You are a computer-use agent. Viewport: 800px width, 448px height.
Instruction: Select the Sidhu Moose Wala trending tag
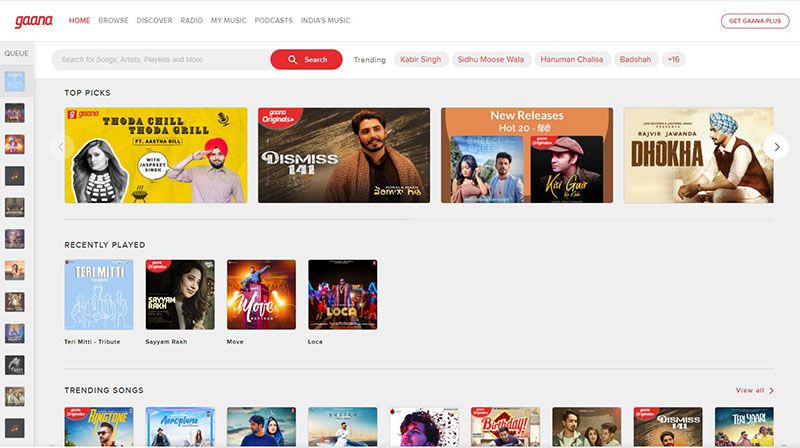(491, 60)
